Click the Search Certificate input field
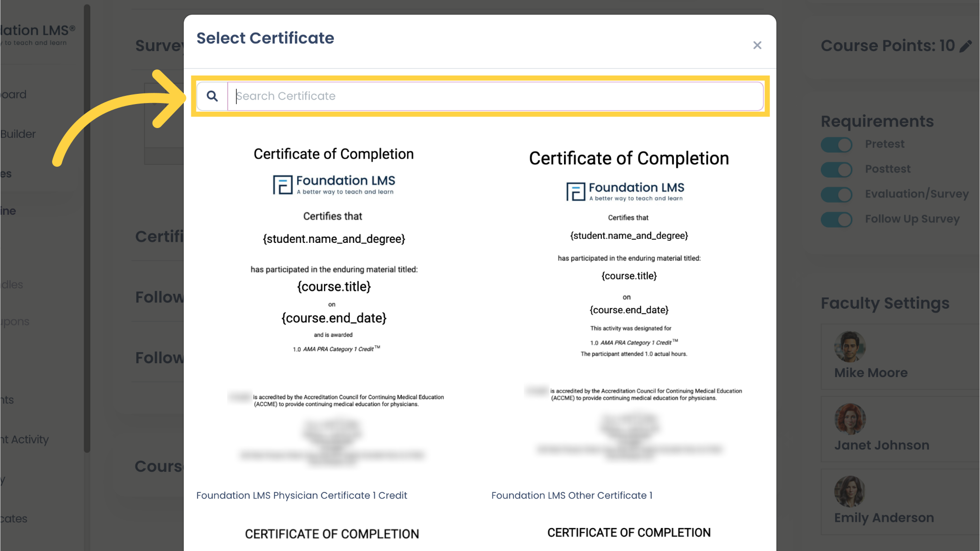The image size is (980, 551). [x=495, y=96]
